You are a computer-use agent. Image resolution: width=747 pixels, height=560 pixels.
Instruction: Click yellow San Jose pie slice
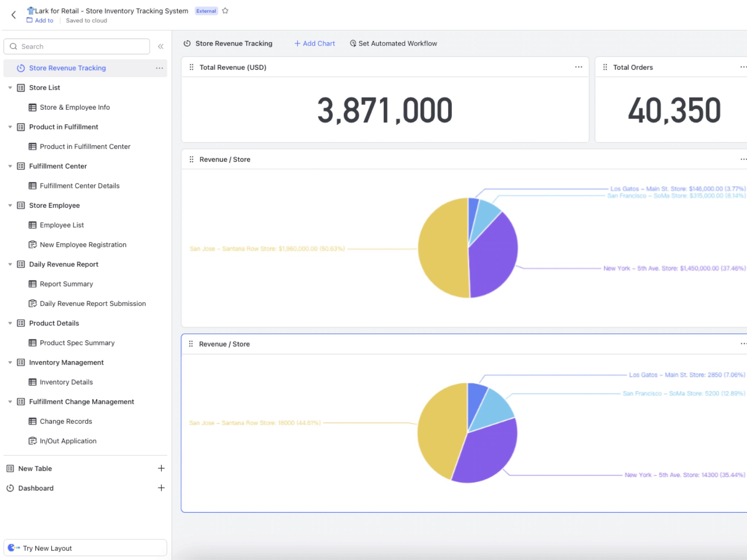point(443,248)
